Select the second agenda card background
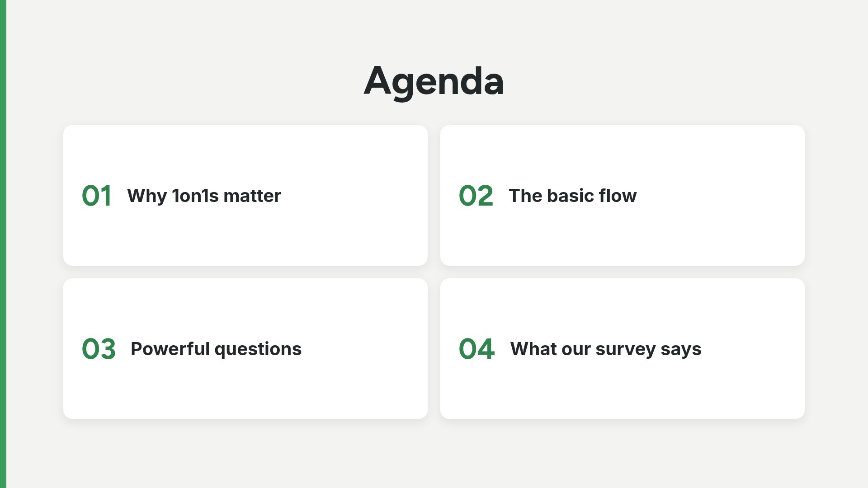Viewport: 868px width, 488px height. [623, 195]
